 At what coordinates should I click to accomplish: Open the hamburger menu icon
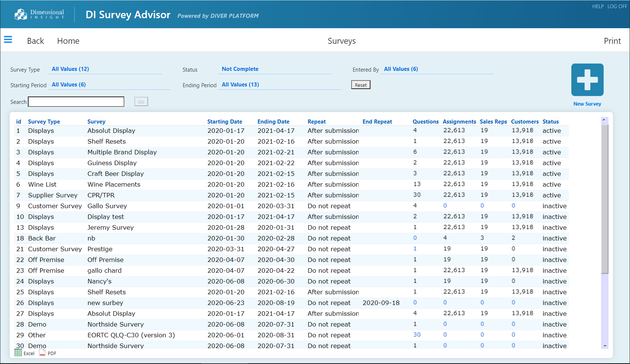click(8, 40)
